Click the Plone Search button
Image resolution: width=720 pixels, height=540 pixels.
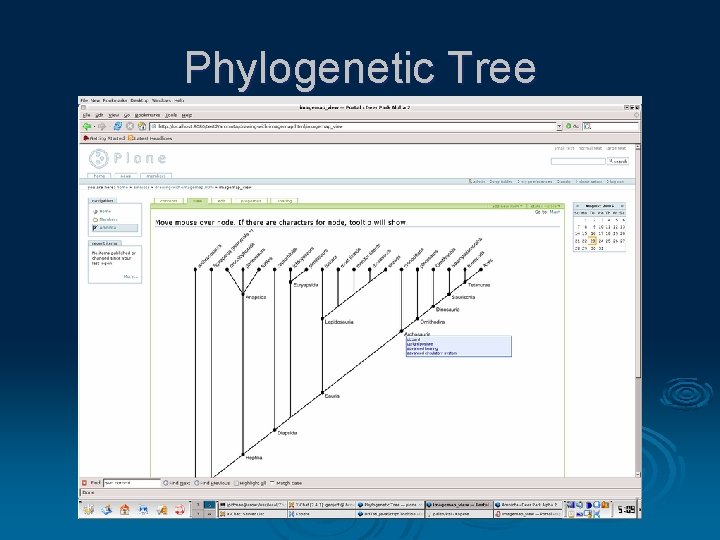pos(618,161)
